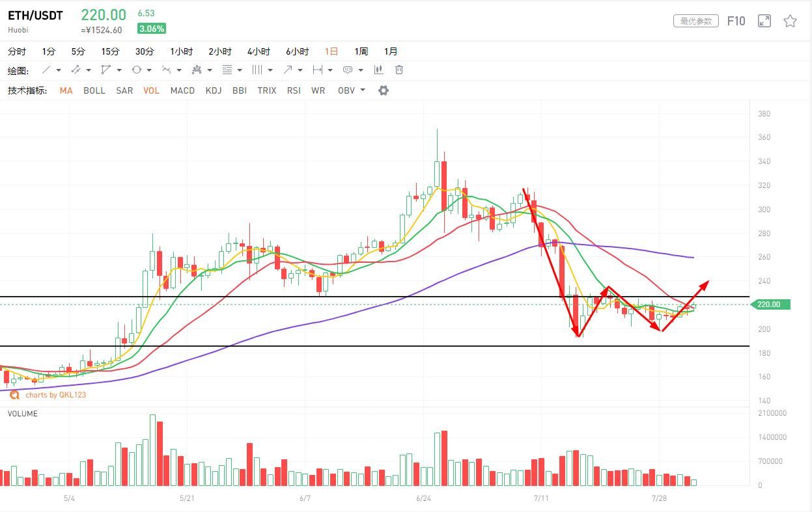Click the candlestick chart style icon
This screenshot has height=512, width=812.
coord(378,70)
